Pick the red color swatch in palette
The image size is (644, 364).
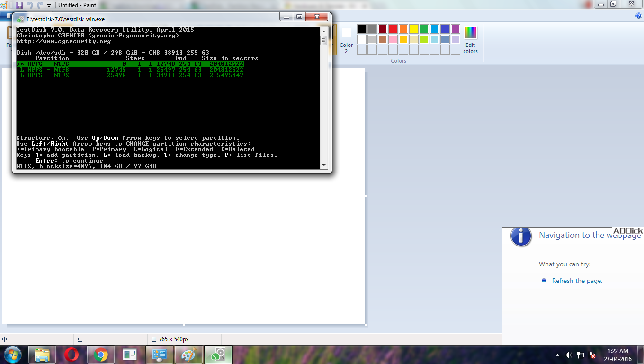click(x=393, y=29)
